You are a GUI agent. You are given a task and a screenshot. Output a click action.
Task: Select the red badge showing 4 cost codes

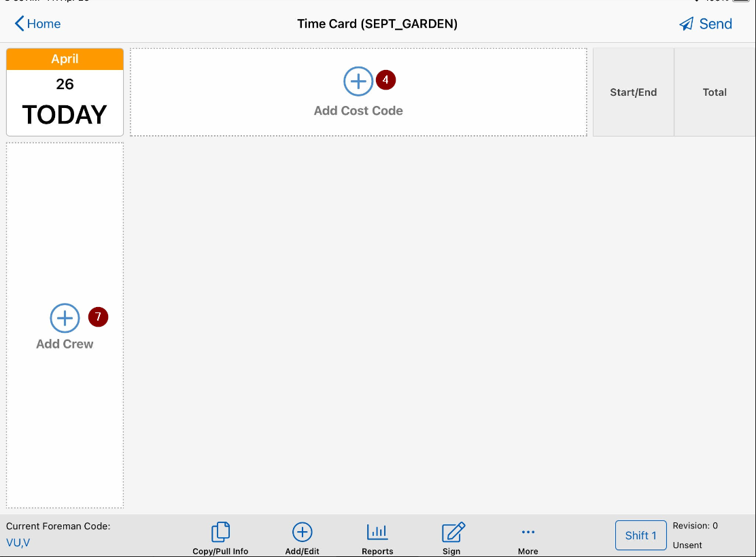pos(385,79)
